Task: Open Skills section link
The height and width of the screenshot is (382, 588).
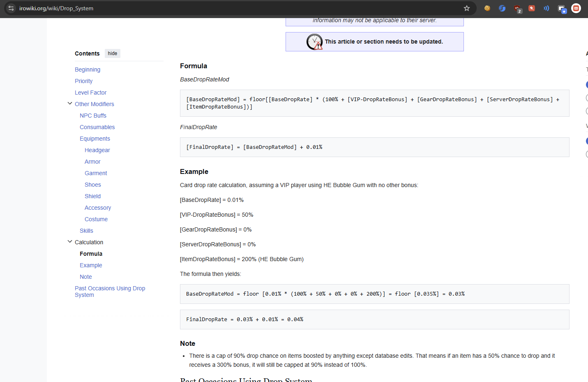Action: (86, 231)
